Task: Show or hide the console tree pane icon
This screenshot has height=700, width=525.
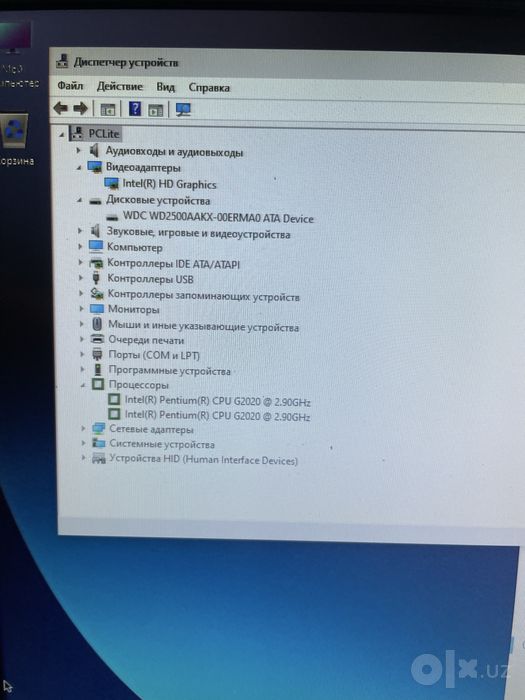Action: [108, 109]
